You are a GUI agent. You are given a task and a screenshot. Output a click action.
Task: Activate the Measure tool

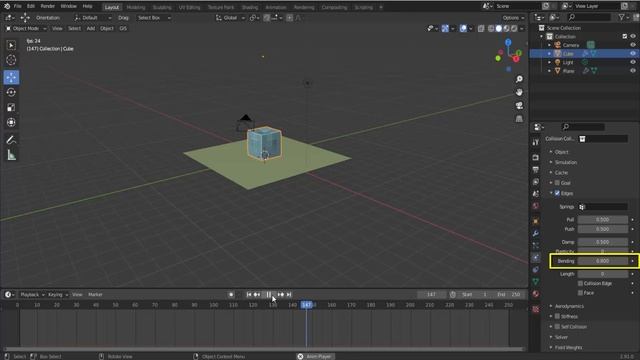(11, 155)
